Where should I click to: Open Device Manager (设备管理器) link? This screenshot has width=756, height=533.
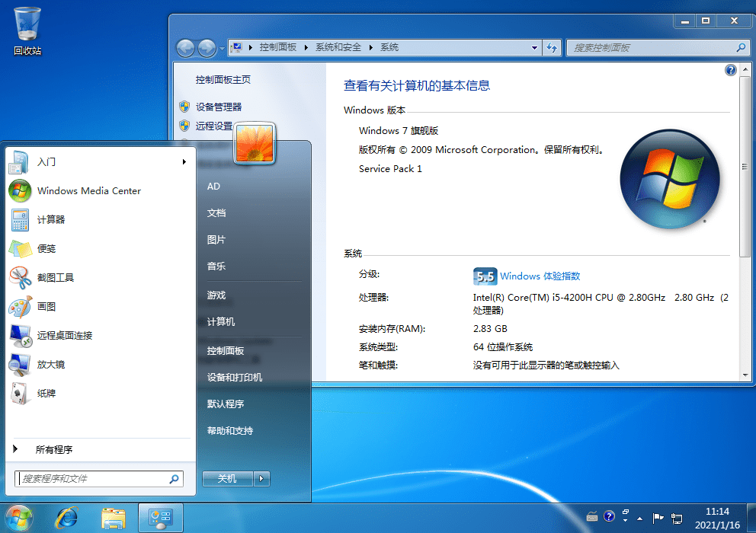(219, 107)
